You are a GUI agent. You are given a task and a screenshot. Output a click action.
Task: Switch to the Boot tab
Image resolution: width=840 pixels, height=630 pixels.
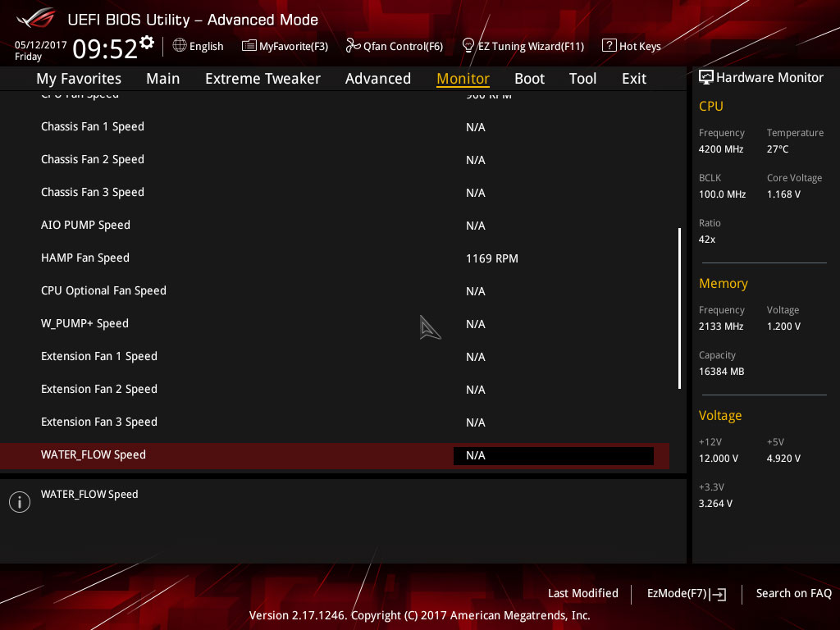529,79
